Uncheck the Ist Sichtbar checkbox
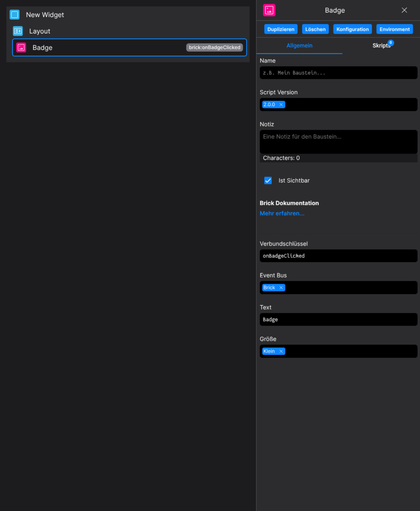 268,181
